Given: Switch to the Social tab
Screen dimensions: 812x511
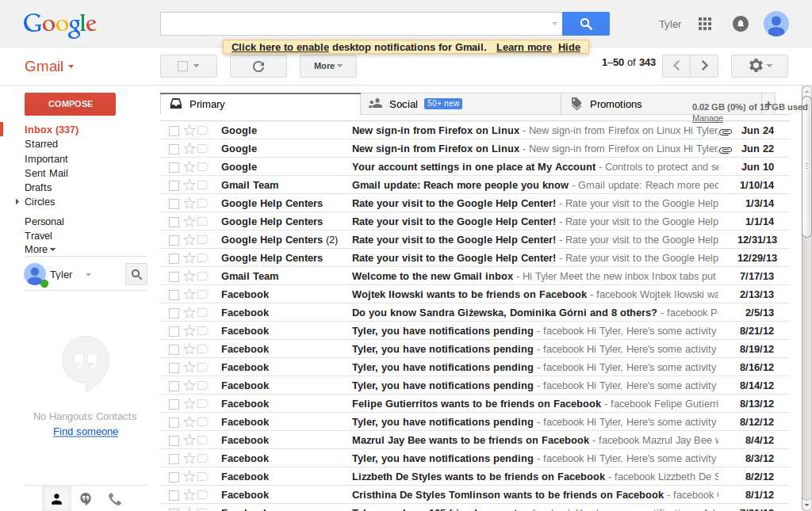Looking at the screenshot, I should point(461,104).
